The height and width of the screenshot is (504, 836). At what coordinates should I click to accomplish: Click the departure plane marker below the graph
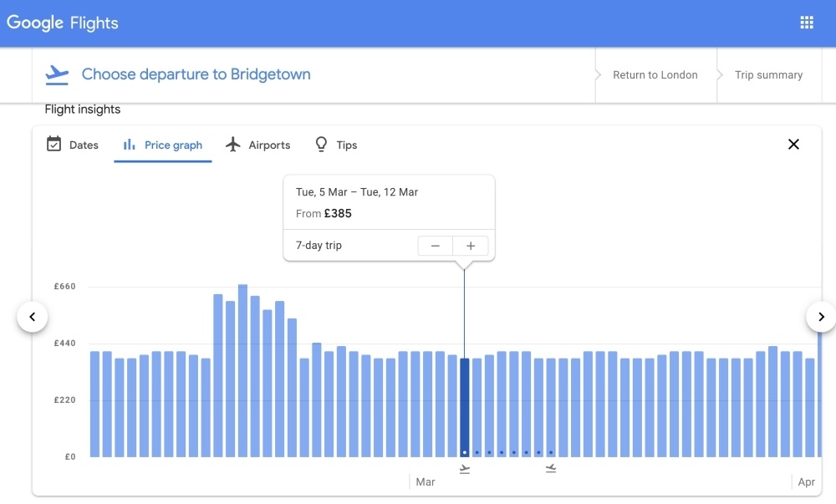[x=465, y=469]
